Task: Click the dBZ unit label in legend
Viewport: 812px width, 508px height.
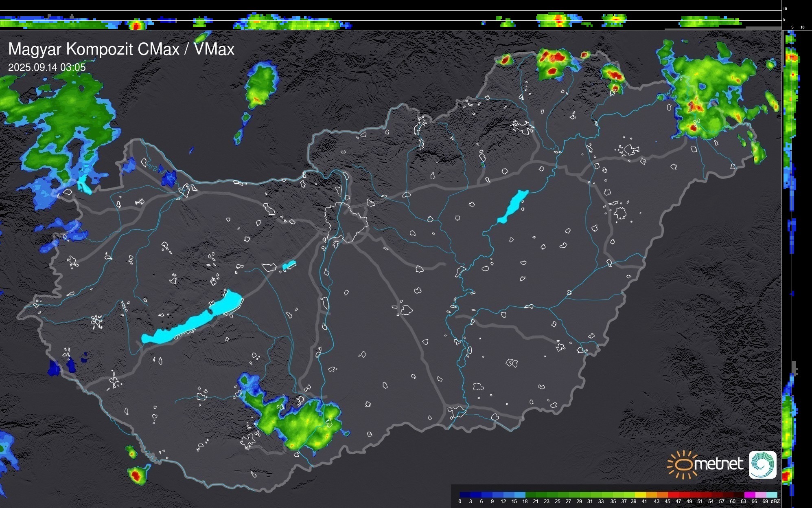Action: 775,501
